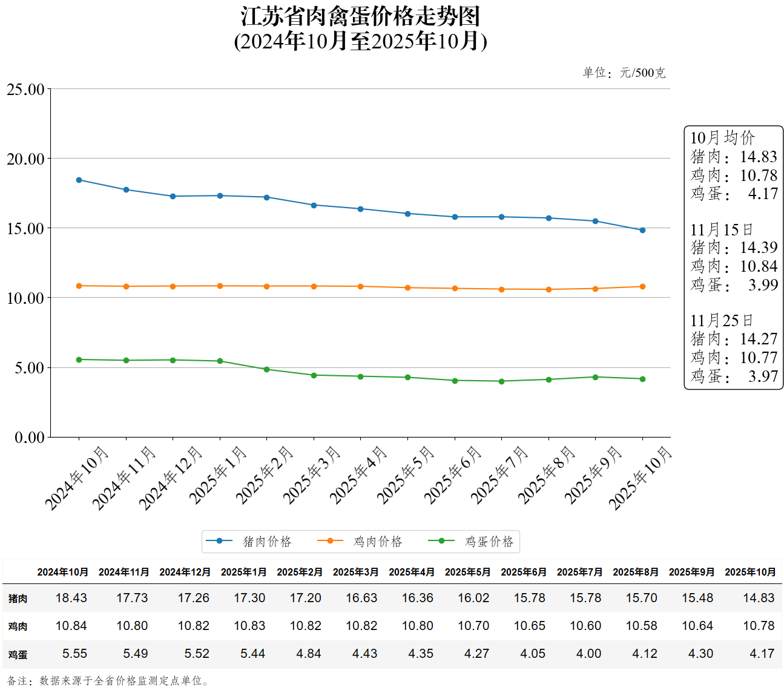Collapse the 11月15日 price section

coord(720,229)
